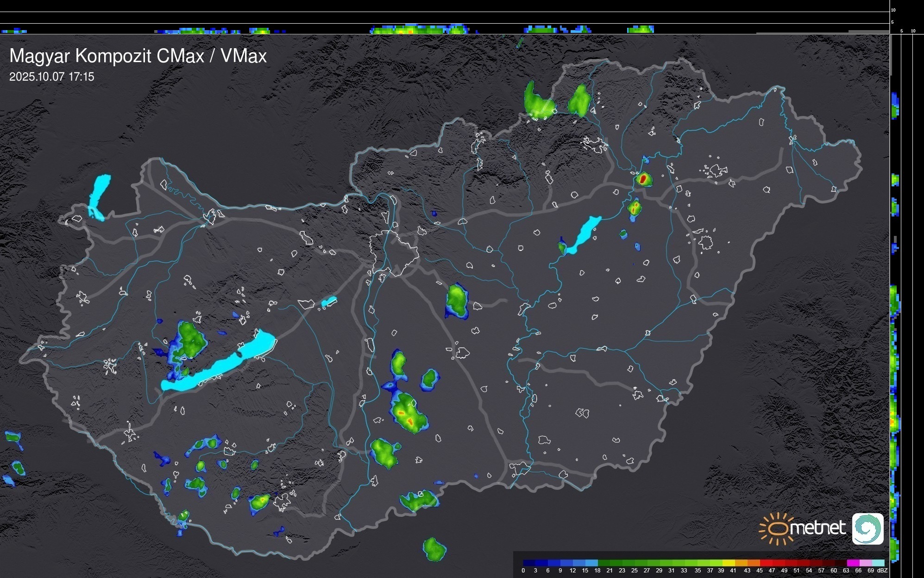
Task: Click the isolated green echo below the southern border
Action: coord(434,550)
